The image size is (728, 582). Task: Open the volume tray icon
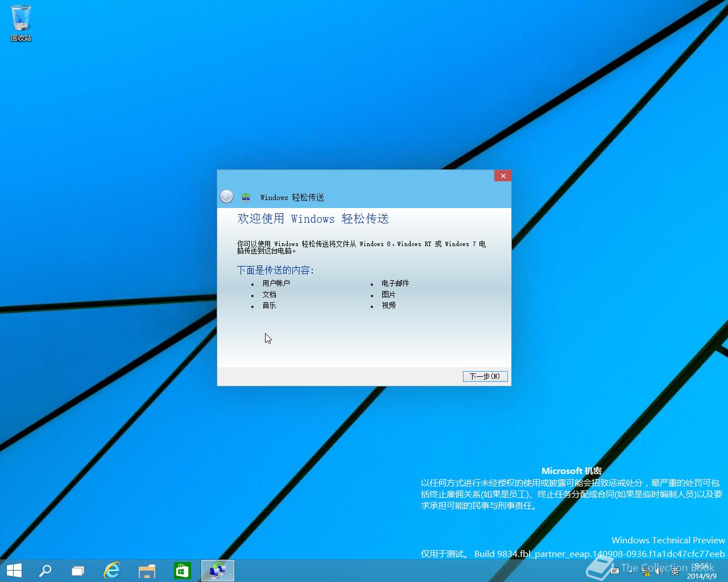(659, 571)
